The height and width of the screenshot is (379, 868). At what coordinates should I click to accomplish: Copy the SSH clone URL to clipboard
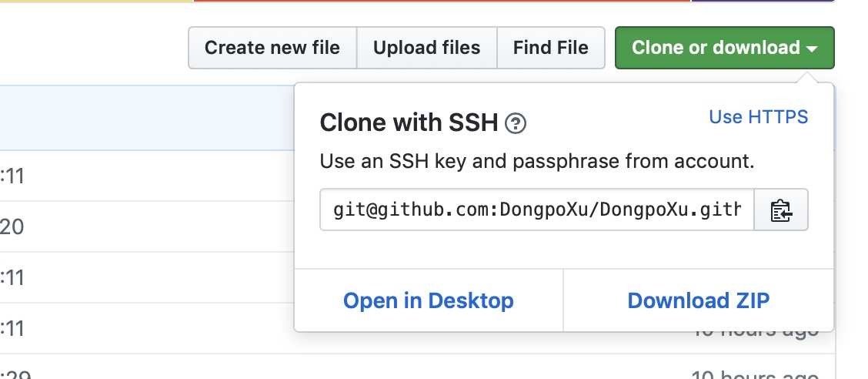tap(781, 210)
